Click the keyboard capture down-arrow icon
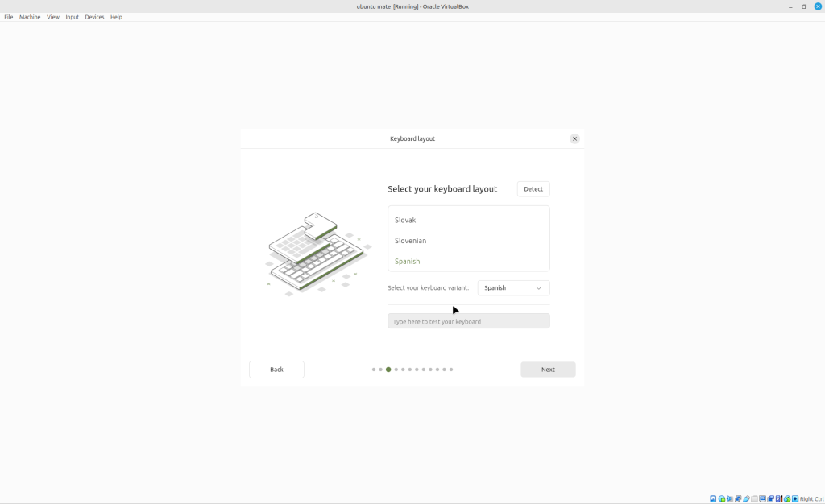This screenshot has height=504, width=825. tap(795, 498)
